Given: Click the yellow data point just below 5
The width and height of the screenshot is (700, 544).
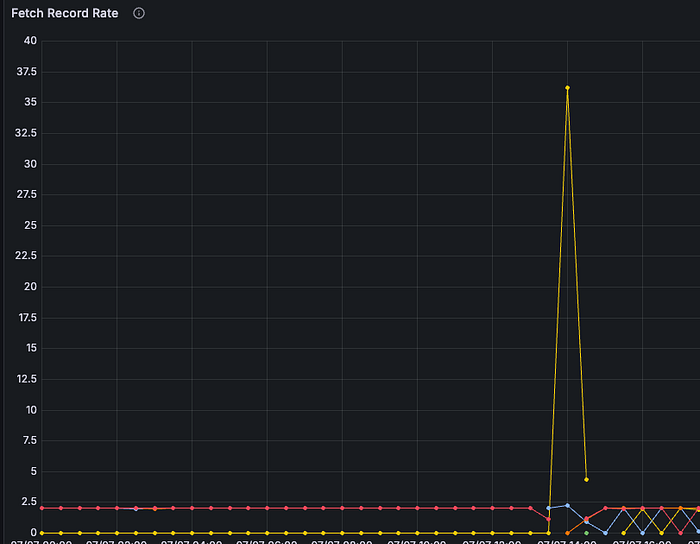Looking at the screenshot, I should point(586,479).
